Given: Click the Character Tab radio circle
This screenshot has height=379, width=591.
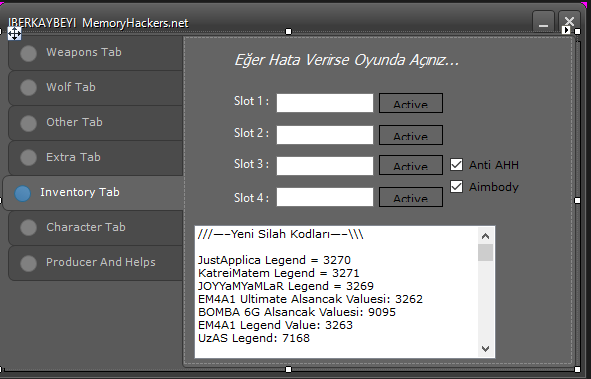Looking at the screenshot, I should coord(28,228).
